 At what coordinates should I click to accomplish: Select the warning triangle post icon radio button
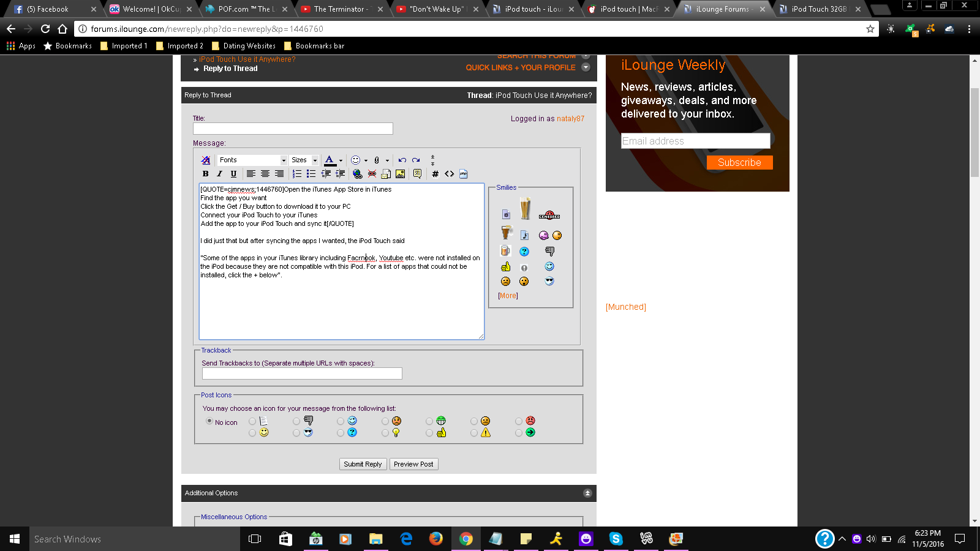pos(474,433)
